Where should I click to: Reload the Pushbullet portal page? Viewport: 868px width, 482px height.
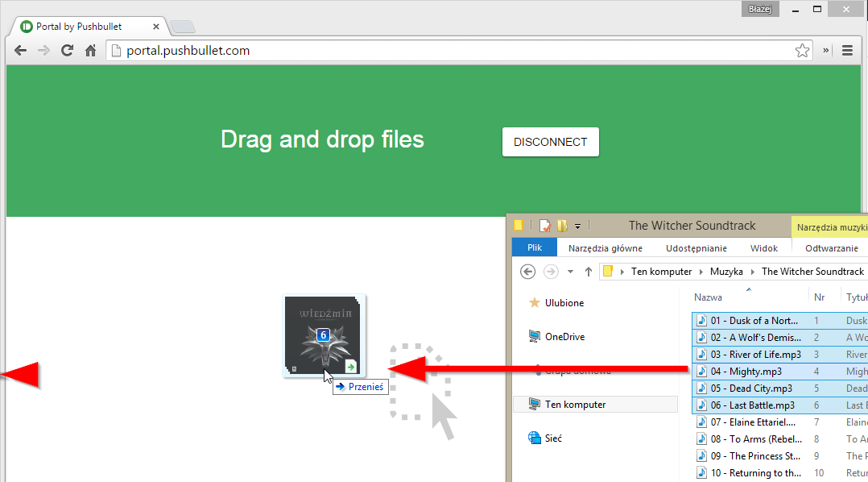click(68, 51)
